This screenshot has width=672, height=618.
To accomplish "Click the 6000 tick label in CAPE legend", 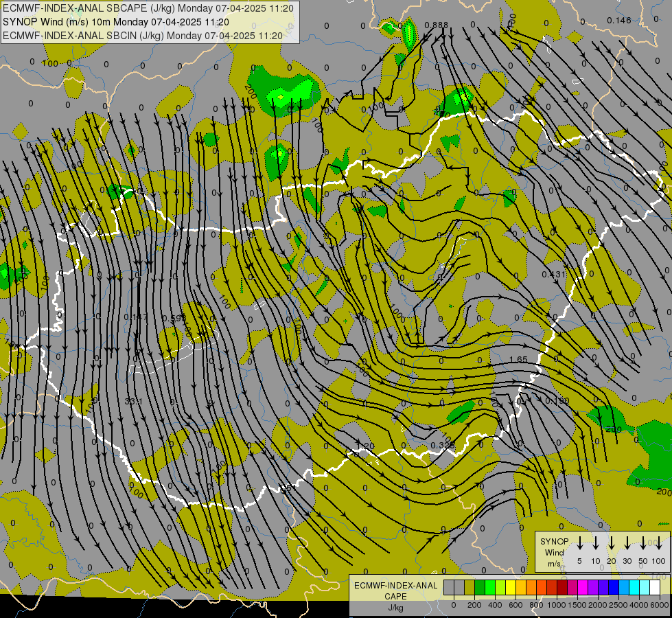I will [660, 605].
